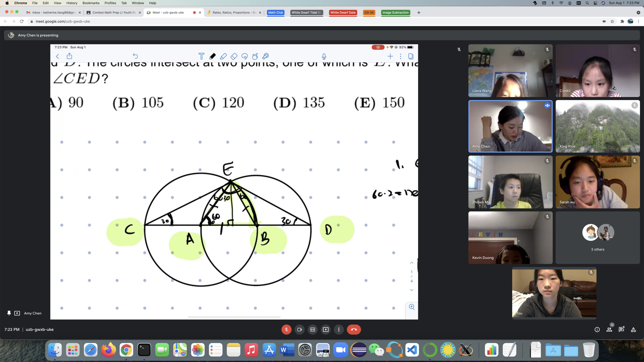The height and width of the screenshot is (362, 644).
Task: Unmute microphone in Meet controls
Action: 286,330
